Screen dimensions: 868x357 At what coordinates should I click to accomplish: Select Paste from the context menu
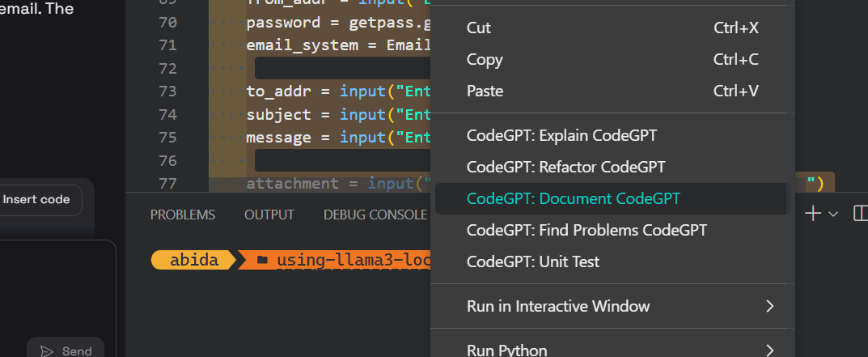tap(485, 91)
